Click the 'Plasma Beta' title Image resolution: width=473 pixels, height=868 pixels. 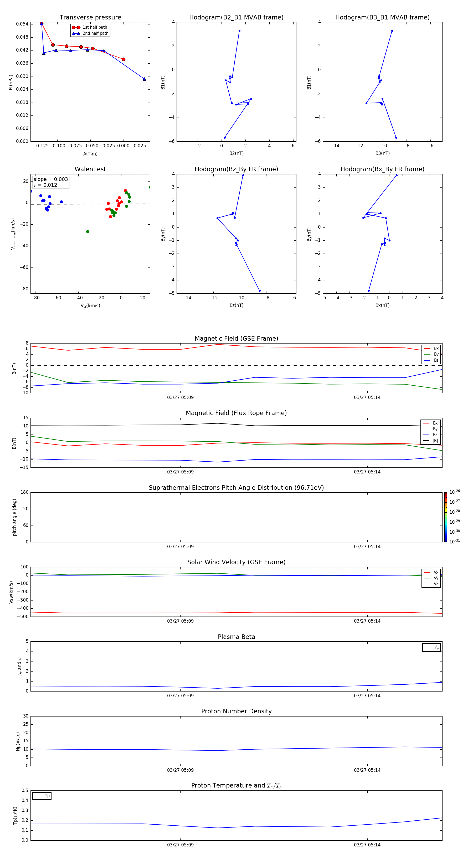pyautogui.click(x=236, y=637)
